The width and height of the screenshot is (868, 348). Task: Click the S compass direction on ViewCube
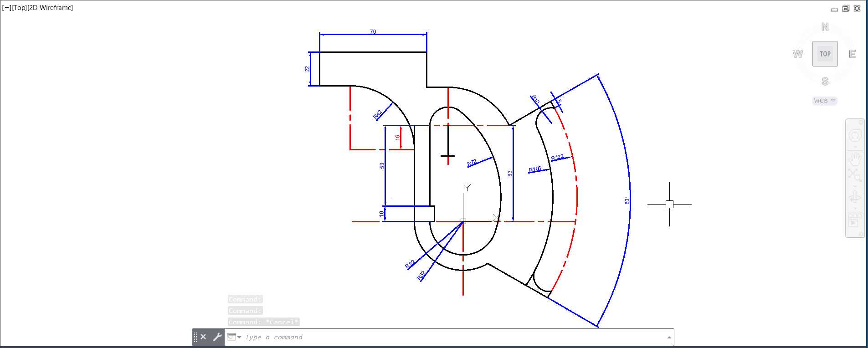click(x=825, y=82)
